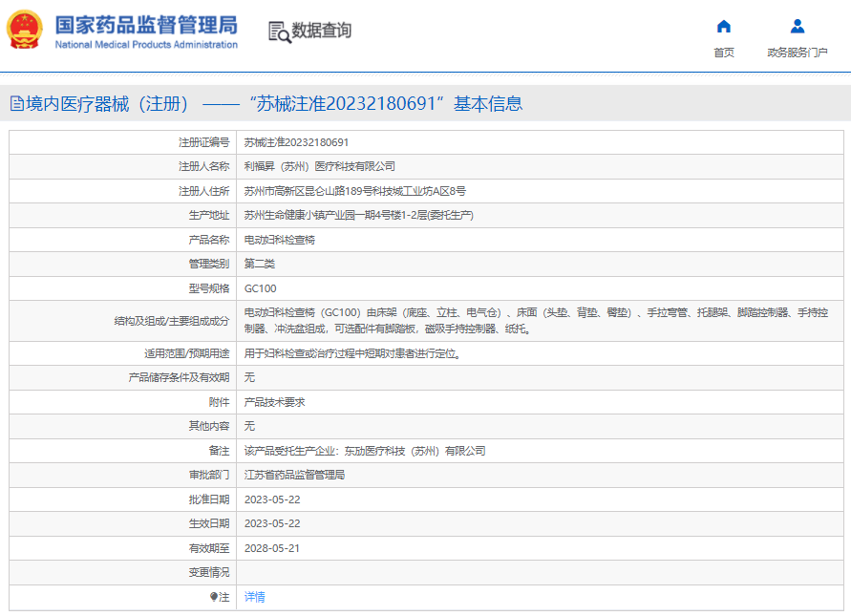Click the 适用范围/预期用途 label
The height and width of the screenshot is (616, 851).
(x=186, y=354)
